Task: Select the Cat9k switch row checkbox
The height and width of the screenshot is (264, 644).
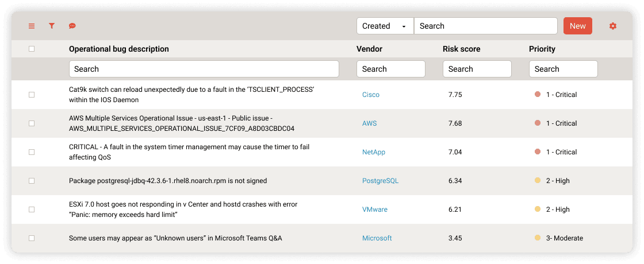Action: [x=32, y=95]
